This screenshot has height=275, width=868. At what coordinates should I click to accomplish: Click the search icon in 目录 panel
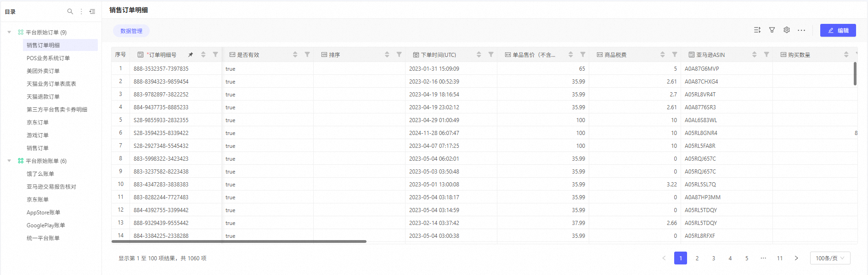pyautogui.click(x=70, y=11)
